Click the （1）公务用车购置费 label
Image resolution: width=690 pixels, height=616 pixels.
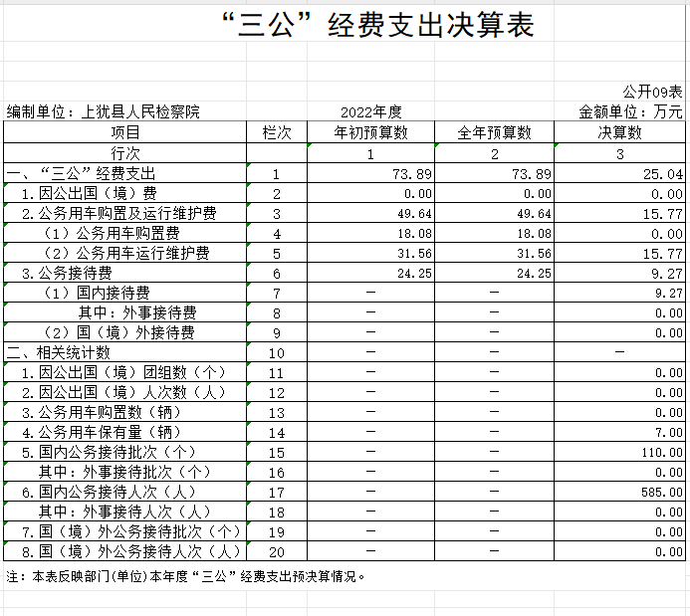click(111, 233)
